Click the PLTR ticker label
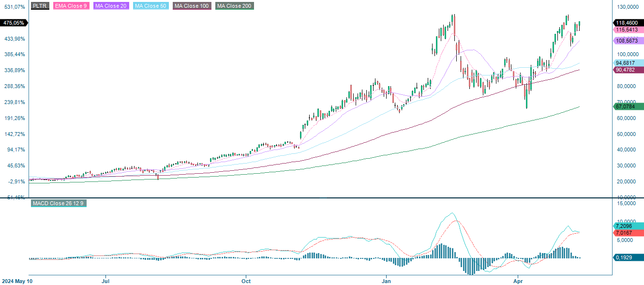Image resolution: width=644 pixels, height=285 pixels. point(39,6)
